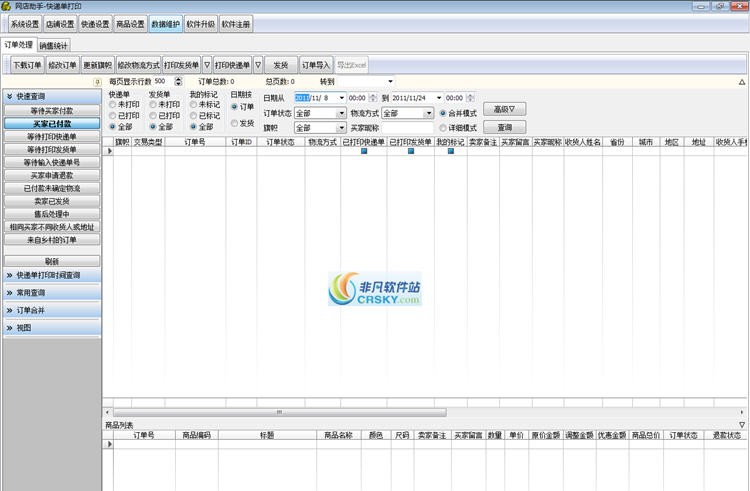Click the 订单导入 toolbar button
This screenshot has width=750, height=491.
coord(316,64)
